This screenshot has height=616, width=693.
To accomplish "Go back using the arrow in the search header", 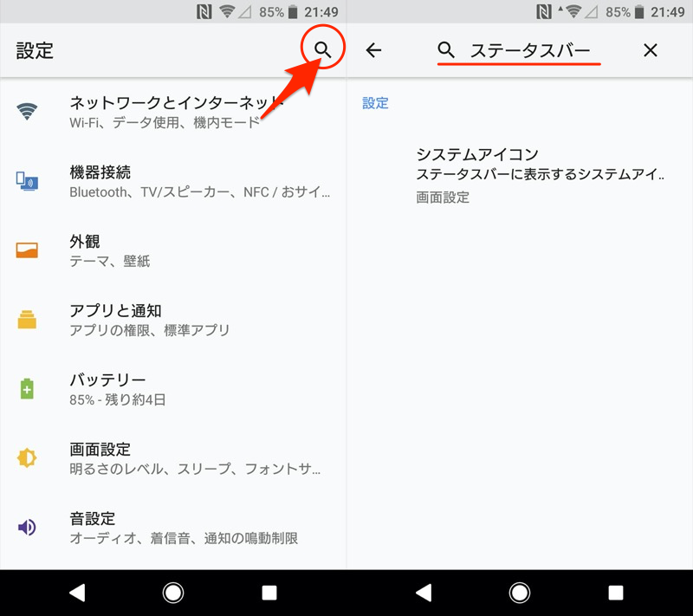I will pos(373,51).
